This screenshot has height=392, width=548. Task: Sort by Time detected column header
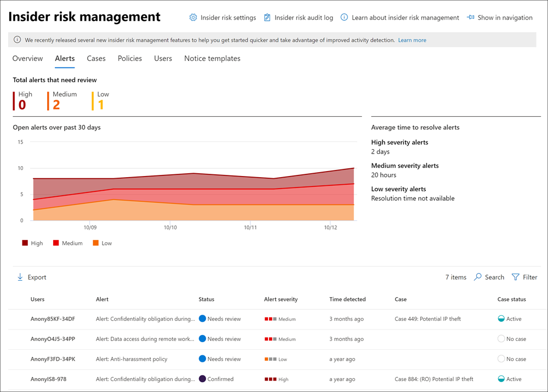tap(347, 299)
